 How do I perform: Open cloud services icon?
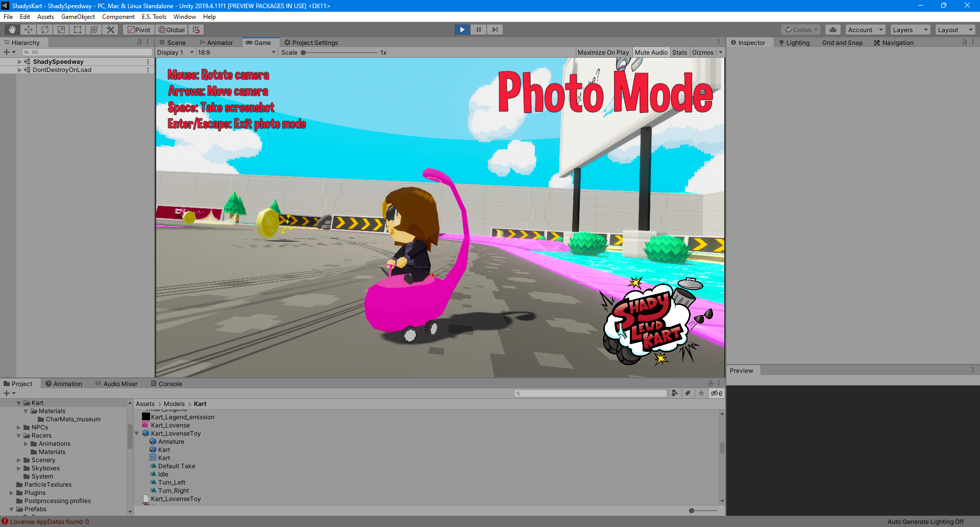[x=833, y=30]
